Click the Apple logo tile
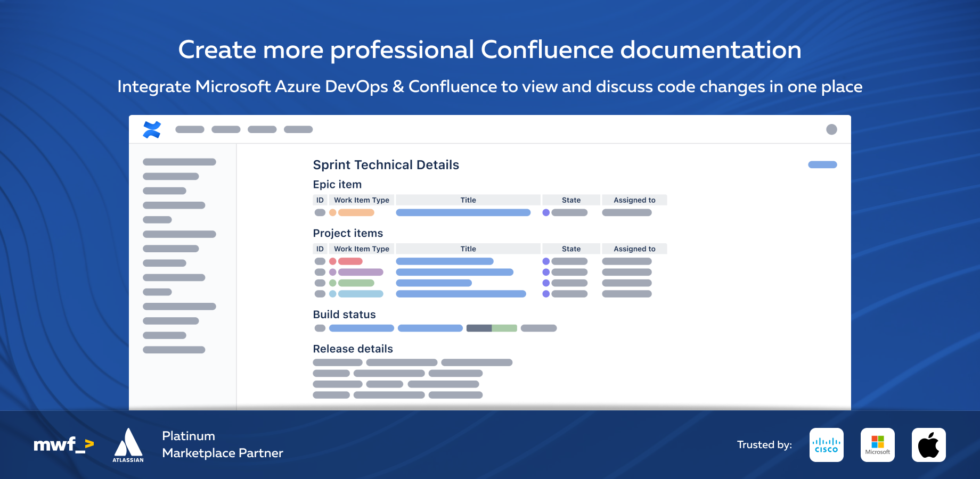This screenshot has width=980, height=479. [929, 445]
